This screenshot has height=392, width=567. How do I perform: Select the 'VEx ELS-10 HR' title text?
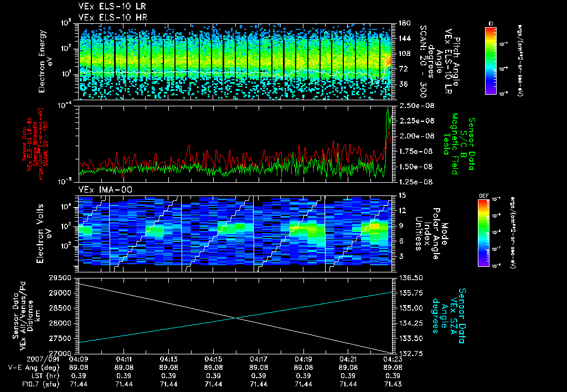[x=113, y=17]
